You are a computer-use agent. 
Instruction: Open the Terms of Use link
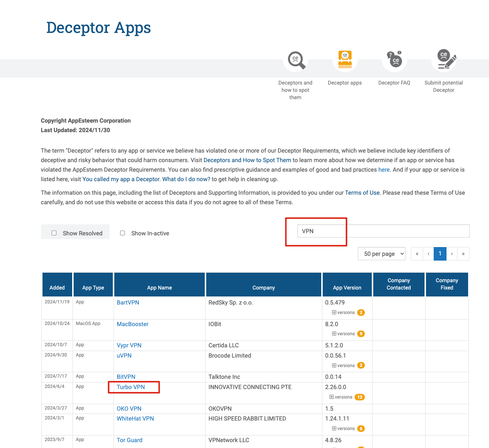coord(362,193)
